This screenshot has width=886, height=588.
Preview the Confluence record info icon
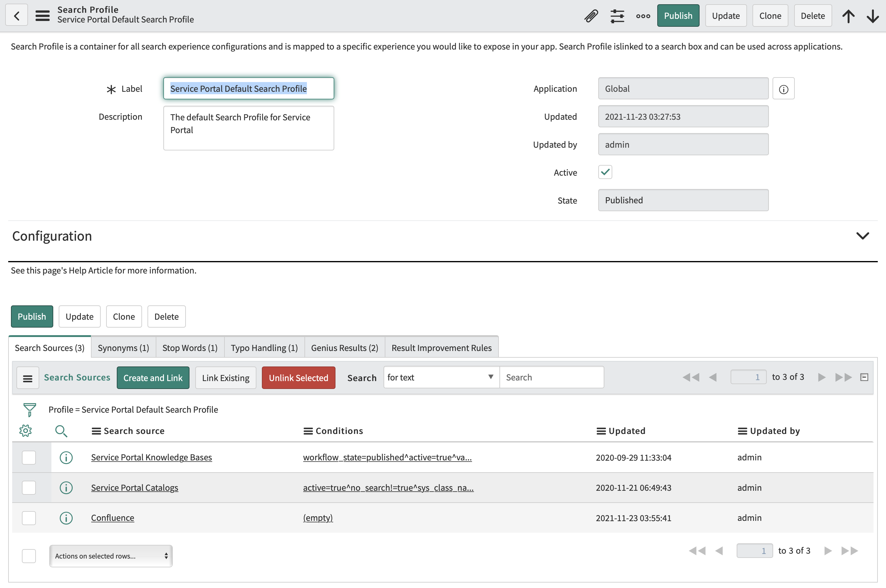coord(66,518)
